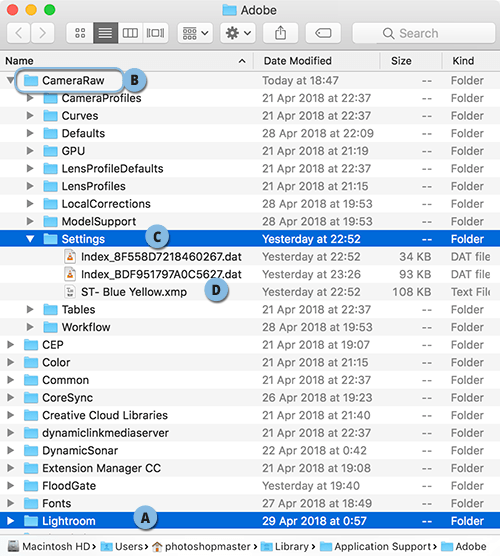The image size is (500, 556).
Task: Sort by the Name column header
Action: pyautogui.click(x=126, y=61)
